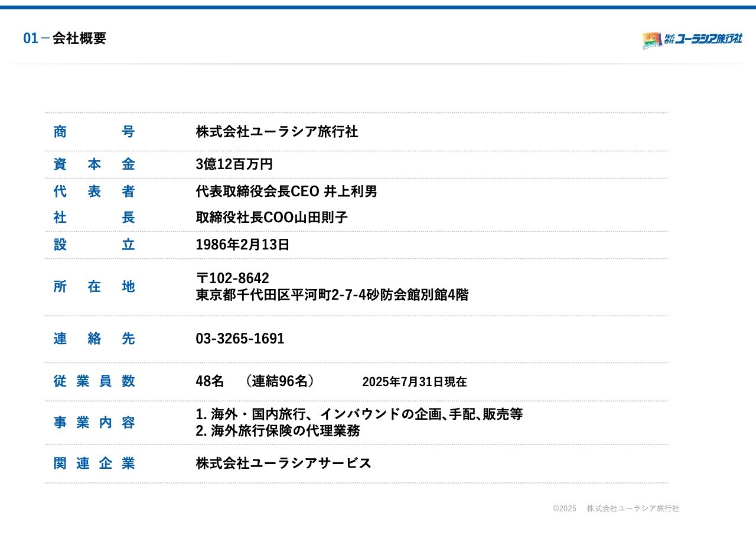Image resolution: width=756 pixels, height=535 pixels.
Task: Click the 01 – 会社概要 slide heading
Action: tap(65, 38)
